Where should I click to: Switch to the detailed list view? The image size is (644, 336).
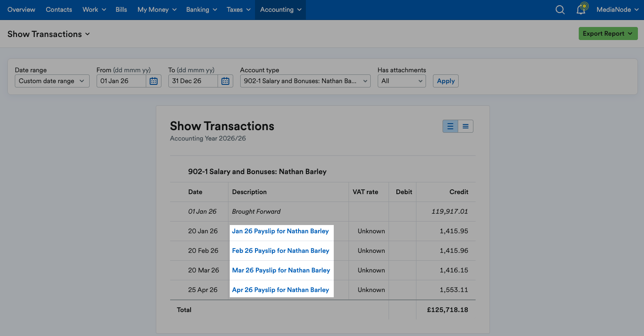tap(450, 126)
